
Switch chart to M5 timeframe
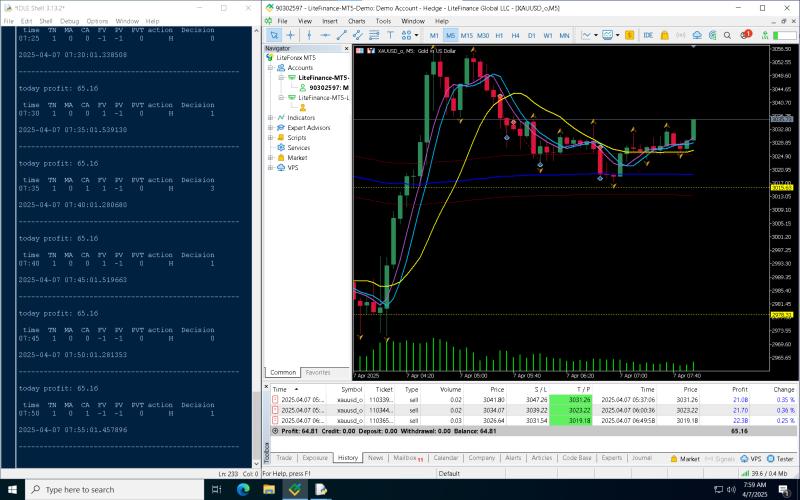click(x=450, y=35)
